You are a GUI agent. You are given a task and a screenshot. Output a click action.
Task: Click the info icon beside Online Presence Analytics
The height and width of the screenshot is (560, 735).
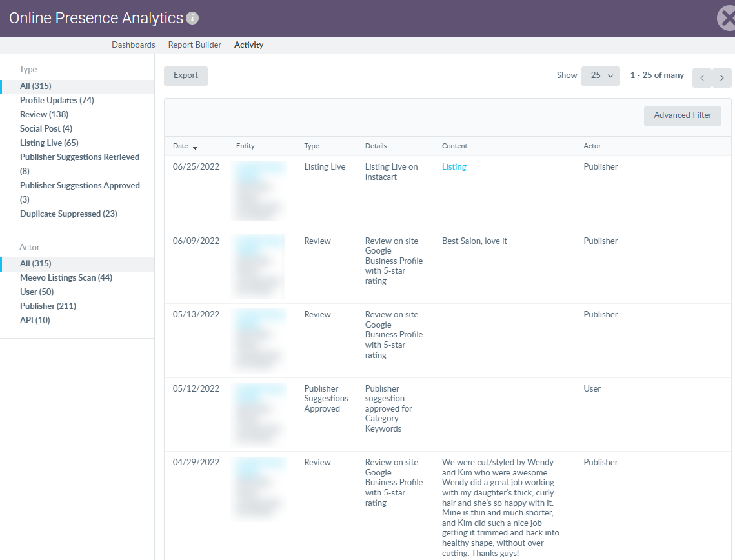coord(192,18)
